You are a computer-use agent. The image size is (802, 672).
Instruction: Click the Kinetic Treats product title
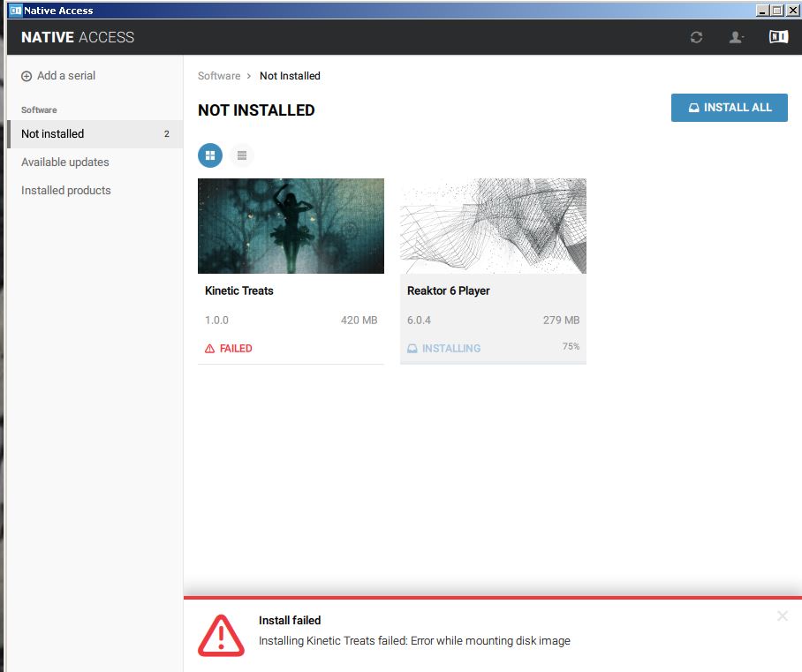pyautogui.click(x=238, y=291)
